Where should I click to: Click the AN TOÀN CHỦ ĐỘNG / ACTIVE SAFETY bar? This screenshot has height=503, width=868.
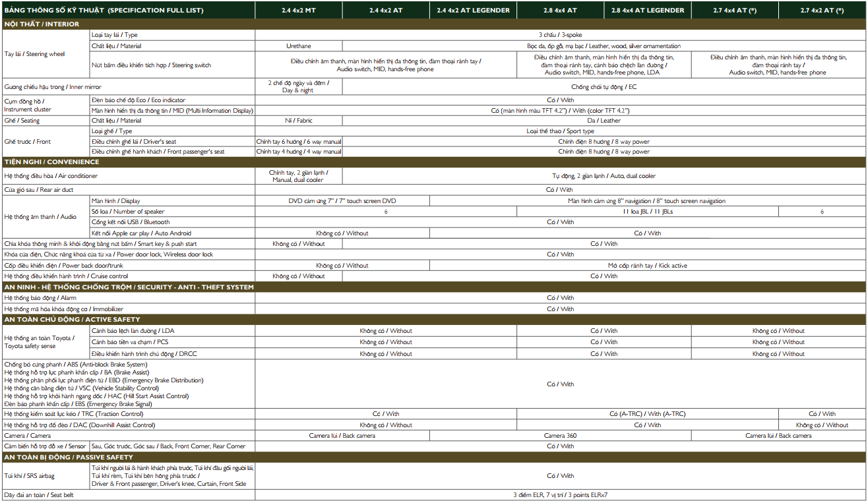pos(434,320)
